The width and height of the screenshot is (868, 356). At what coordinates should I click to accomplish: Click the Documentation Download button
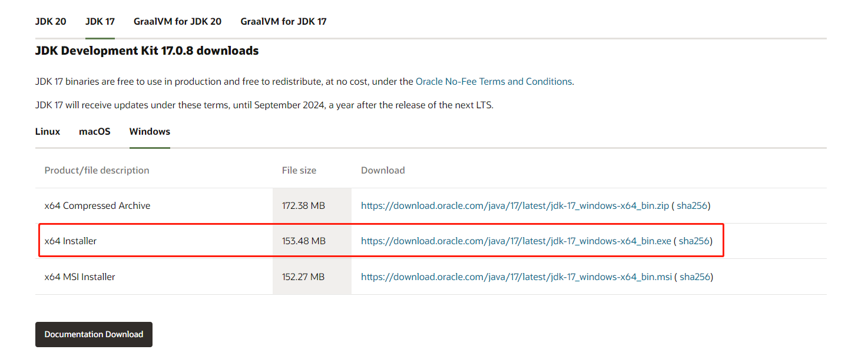coord(94,334)
